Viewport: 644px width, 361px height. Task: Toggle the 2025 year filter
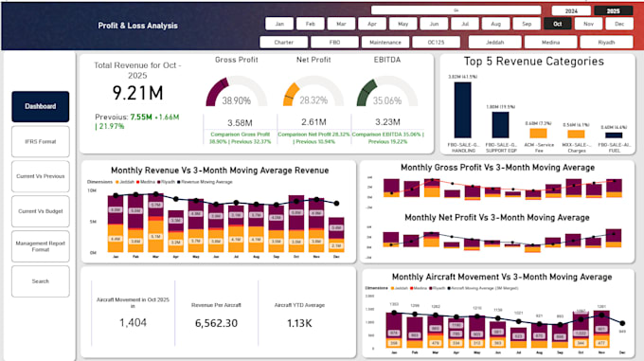tap(613, 11)
